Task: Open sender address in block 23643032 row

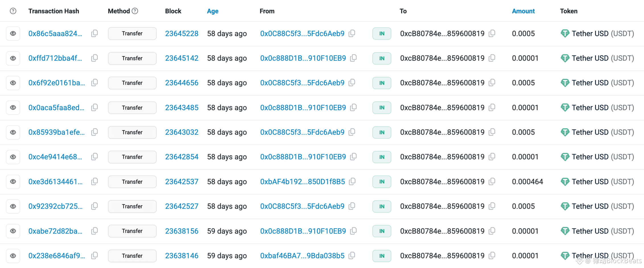Action: pos(302,132)
